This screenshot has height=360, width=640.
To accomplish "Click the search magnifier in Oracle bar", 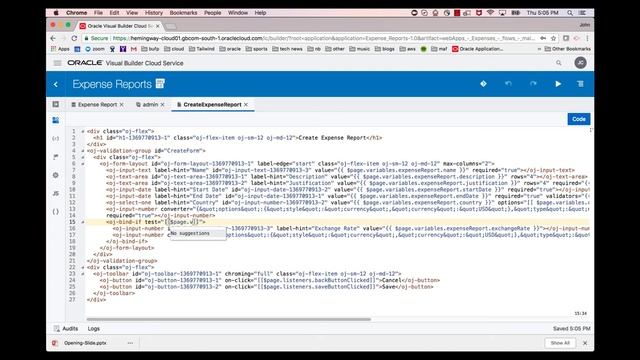I will (x=558, y=63).
